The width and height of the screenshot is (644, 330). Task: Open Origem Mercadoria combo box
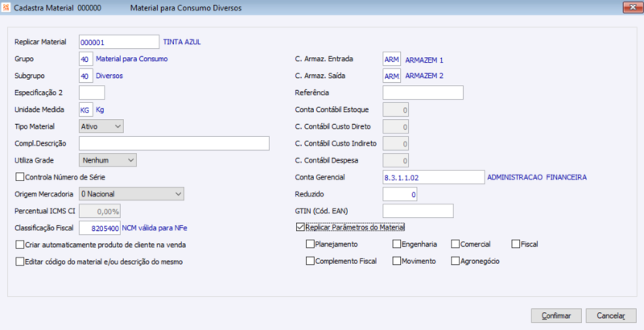click(x=131, y=194)
